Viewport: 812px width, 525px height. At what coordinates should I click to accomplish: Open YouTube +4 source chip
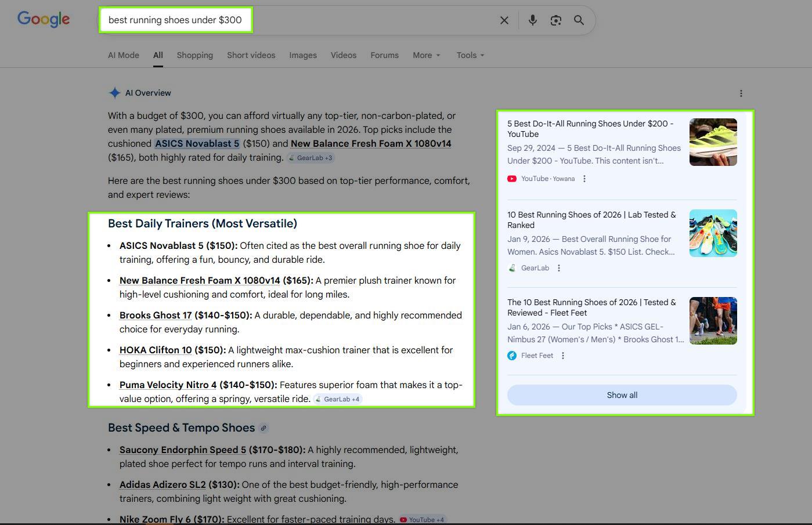423,520
